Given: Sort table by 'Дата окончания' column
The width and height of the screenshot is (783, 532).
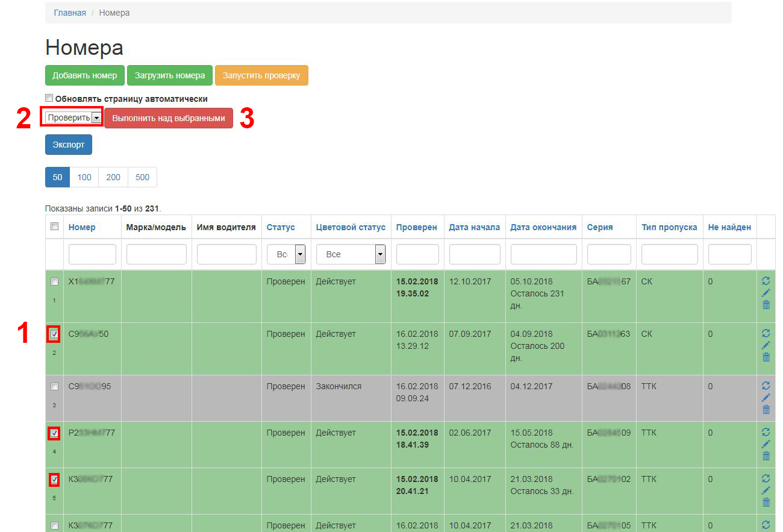Looking at the screenshot, I should coord(543,227).
